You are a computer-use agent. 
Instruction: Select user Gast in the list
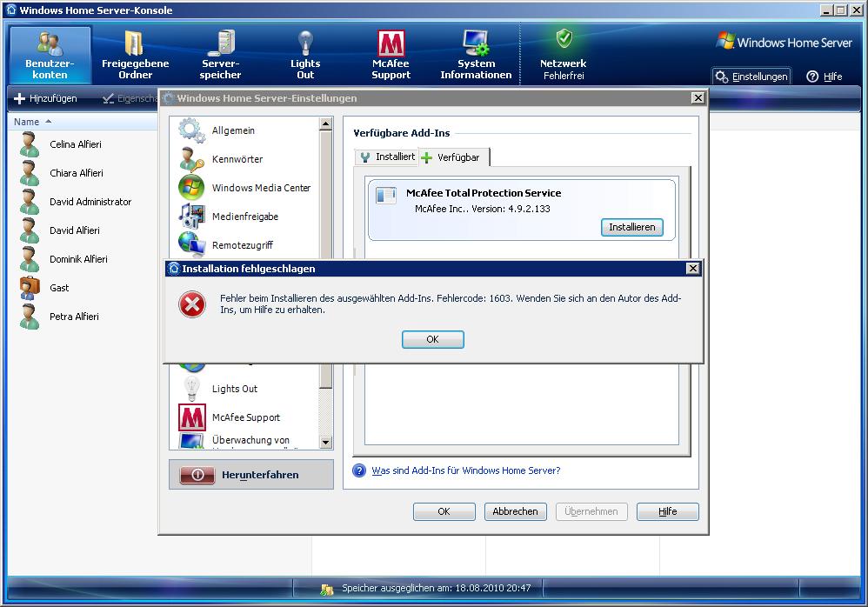[59, 288]
